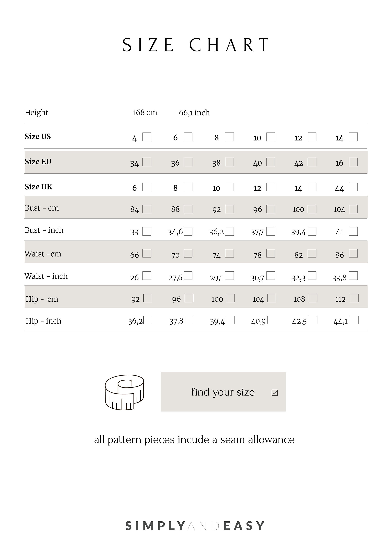Check the box next to EU size 42
Viewport: 392px width, 555px height.
(x=312, y=162)
